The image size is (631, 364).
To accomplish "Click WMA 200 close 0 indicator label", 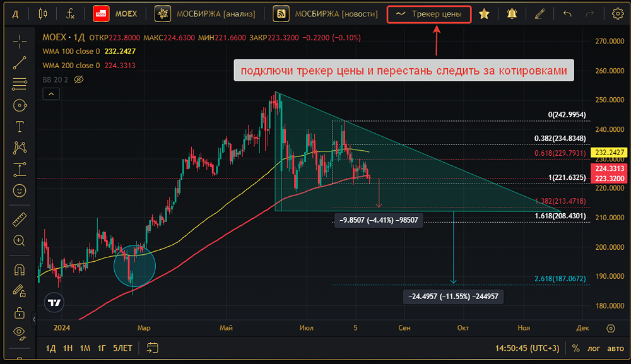I will [x=71, y=66].
